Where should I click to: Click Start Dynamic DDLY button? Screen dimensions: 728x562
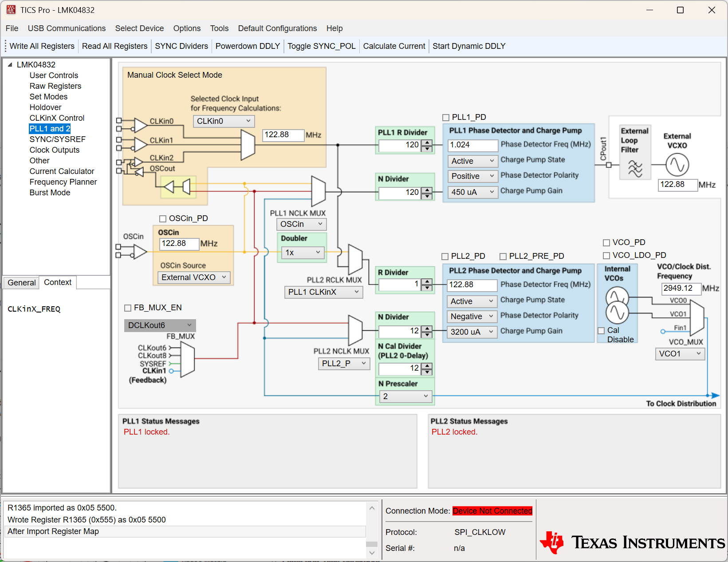pos(469,46)
